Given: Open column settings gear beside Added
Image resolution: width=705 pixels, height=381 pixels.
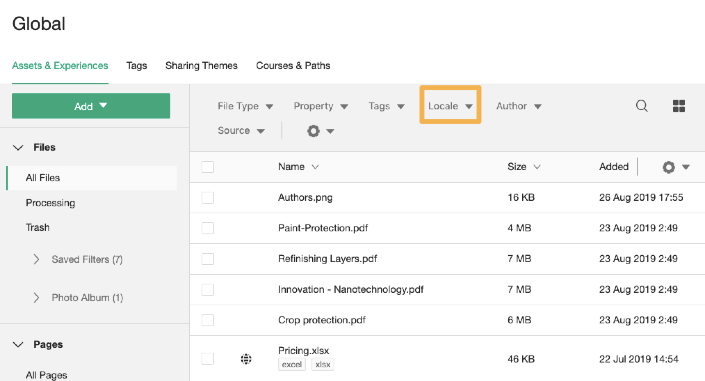Looking at the screenshot, I should 675,167.
